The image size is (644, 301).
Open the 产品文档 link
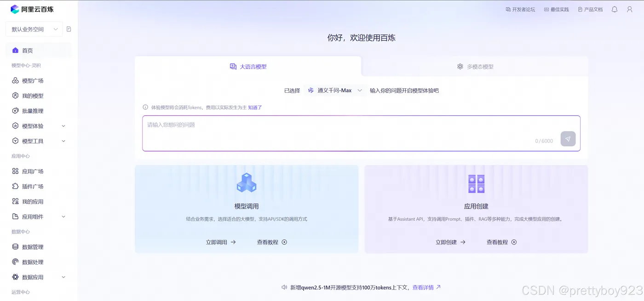[x=590, y=10]
